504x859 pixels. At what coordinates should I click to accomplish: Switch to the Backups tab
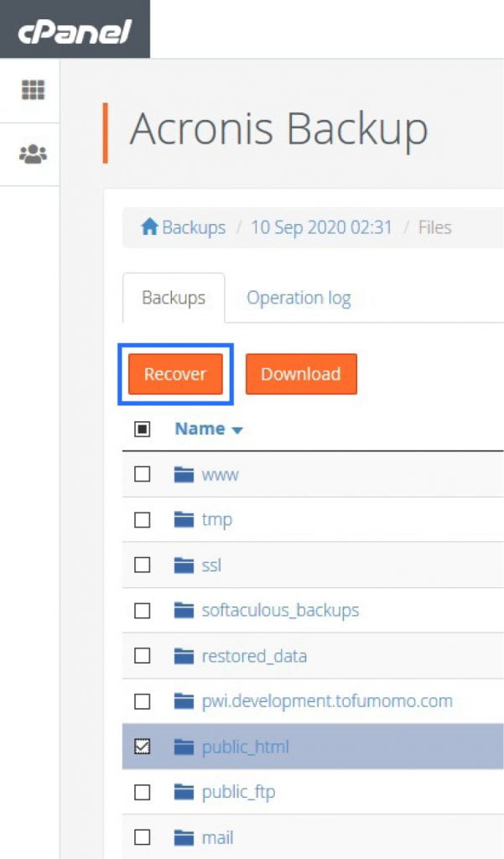click(x=173, y=297)
